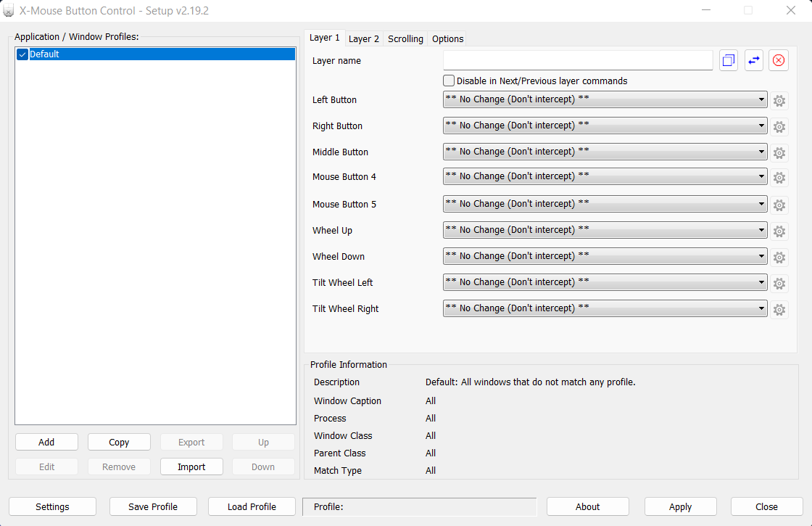Click the 'Window Caption' label

point(347,401)
